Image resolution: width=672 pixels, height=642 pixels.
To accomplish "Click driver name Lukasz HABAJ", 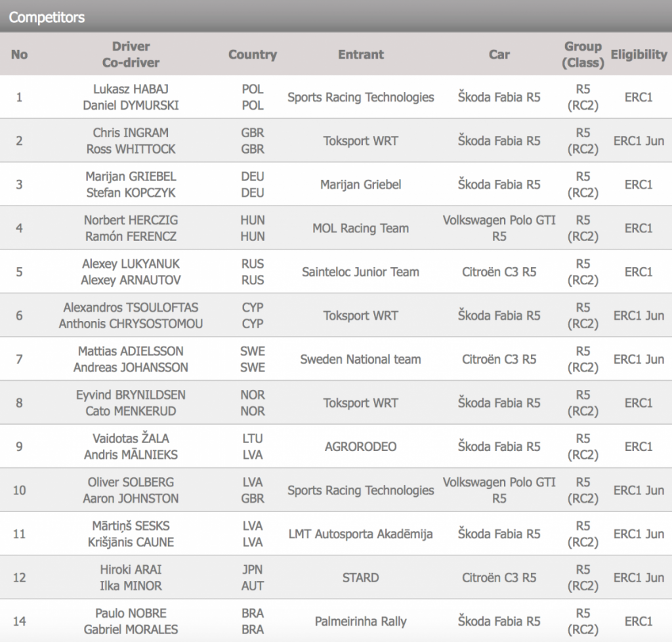I will click(131, 89).
